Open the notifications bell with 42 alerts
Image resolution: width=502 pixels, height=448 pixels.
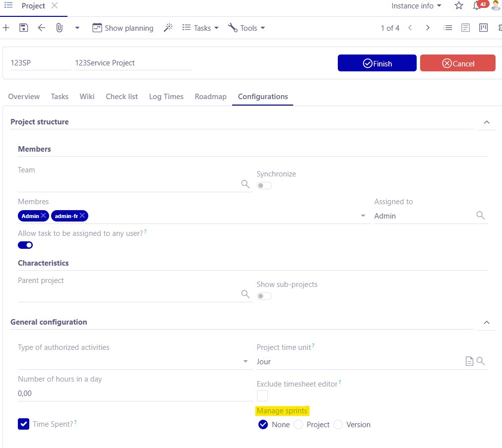point(477,5)
